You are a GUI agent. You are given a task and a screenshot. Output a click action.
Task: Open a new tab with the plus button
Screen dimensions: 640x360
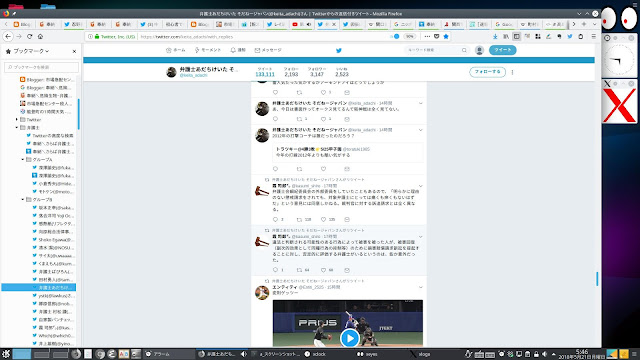click(584, 24)
